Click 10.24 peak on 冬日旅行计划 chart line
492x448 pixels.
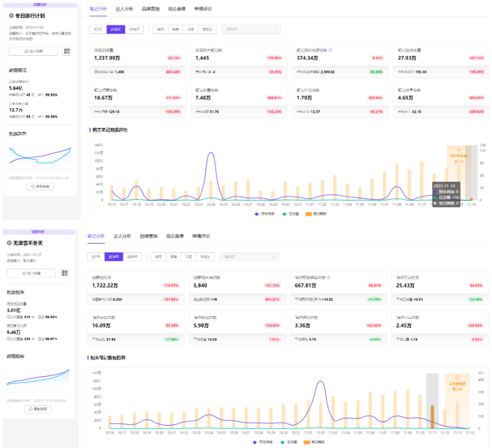[211, 153]
